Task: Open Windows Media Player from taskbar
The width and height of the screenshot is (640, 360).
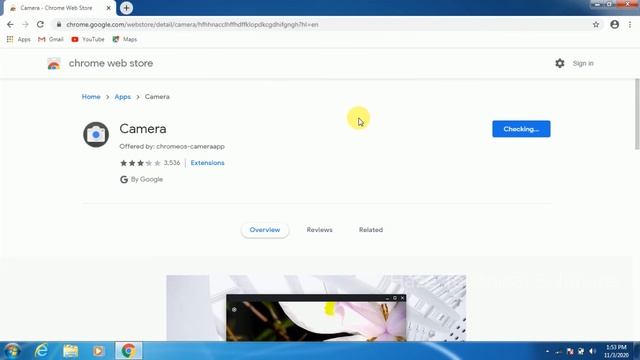Action: (x=98, y=351)
